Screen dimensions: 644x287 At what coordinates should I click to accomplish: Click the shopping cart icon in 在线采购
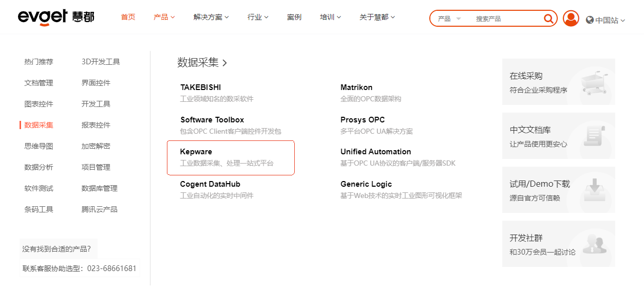click(596, 82)
